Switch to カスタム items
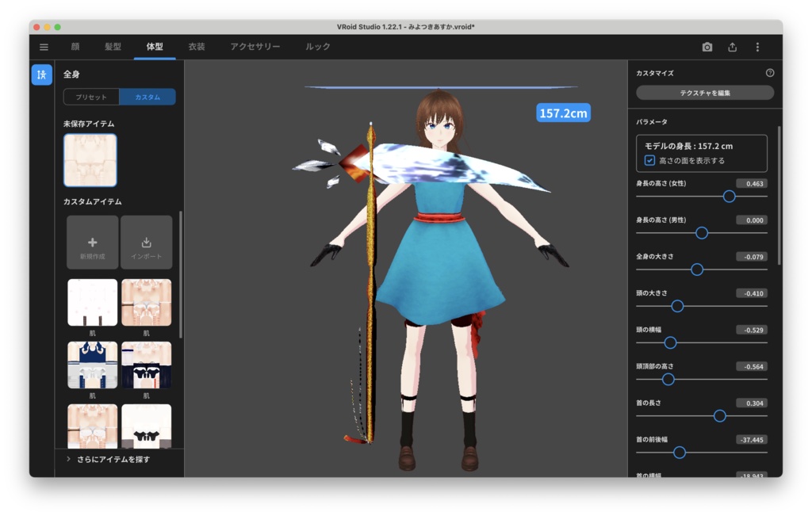Viewport: 812px width, 516px height. pos(147,97)
